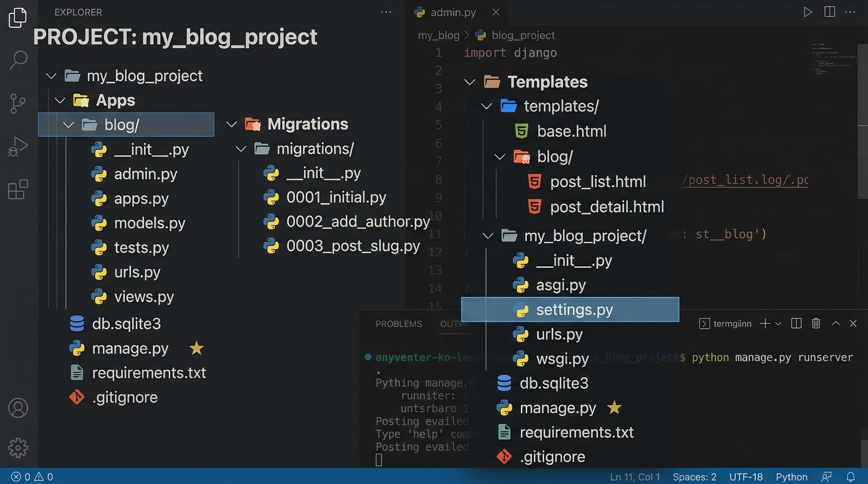This screenshot has width=868, height=484.
Task: Click the Accounts icon in activity bar
Action: pos(18,408)
